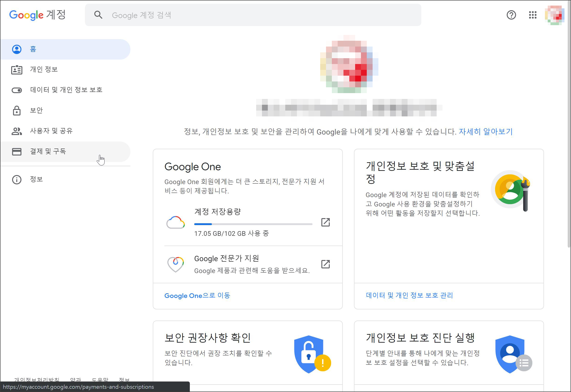Image resolution: width=571 pixels, height=392 pixels.
Task: Open Google 전문가 지원 external link icon
Action: 325,264
